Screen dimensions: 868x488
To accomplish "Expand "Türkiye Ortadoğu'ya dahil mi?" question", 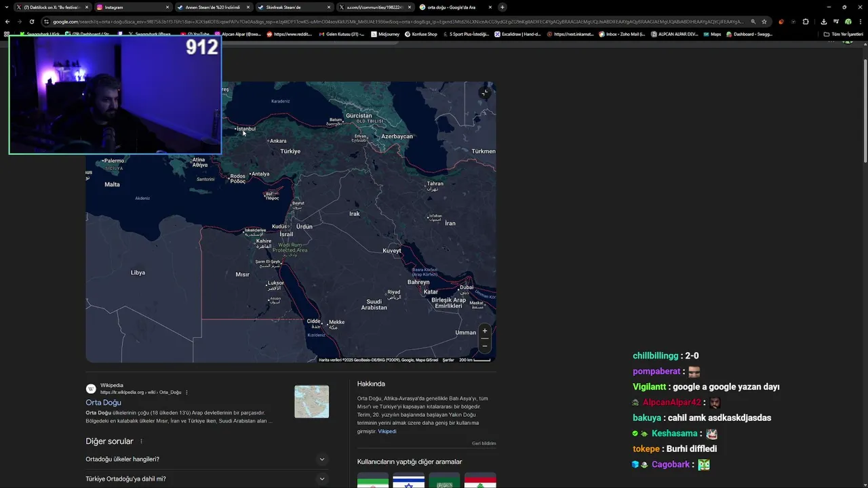I will coord(205,479).
